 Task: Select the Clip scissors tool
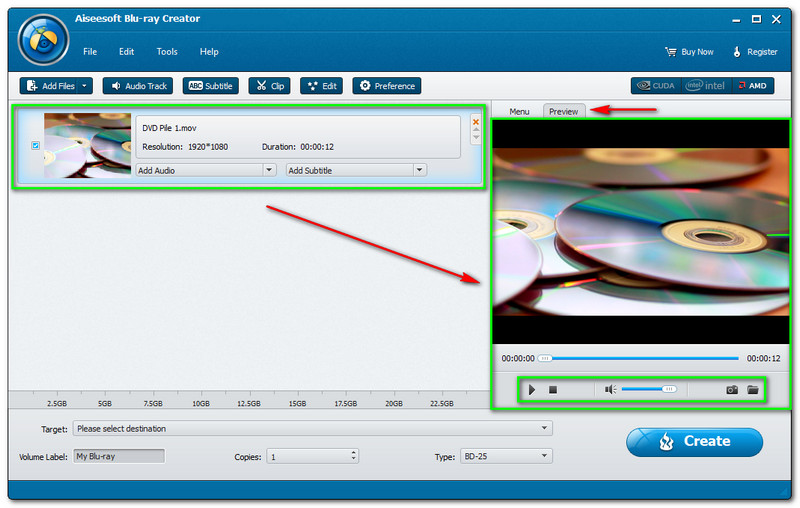(x=269, y=86)
